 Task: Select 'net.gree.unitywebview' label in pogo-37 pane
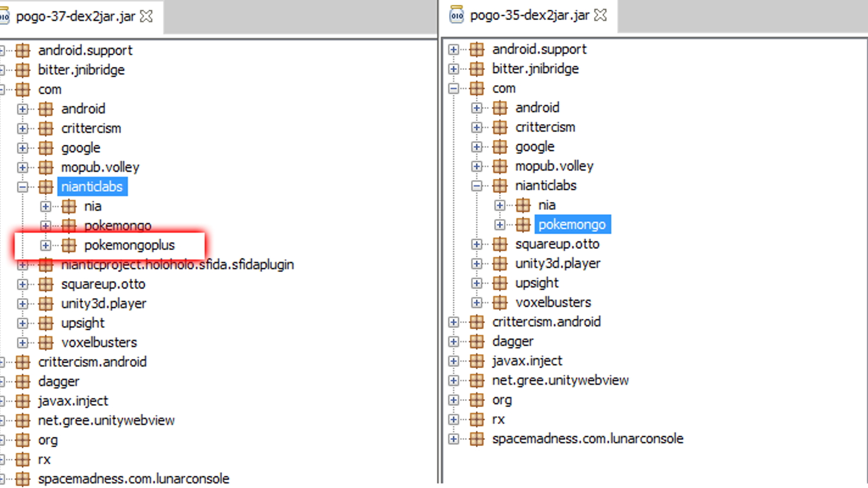(106, 421)
